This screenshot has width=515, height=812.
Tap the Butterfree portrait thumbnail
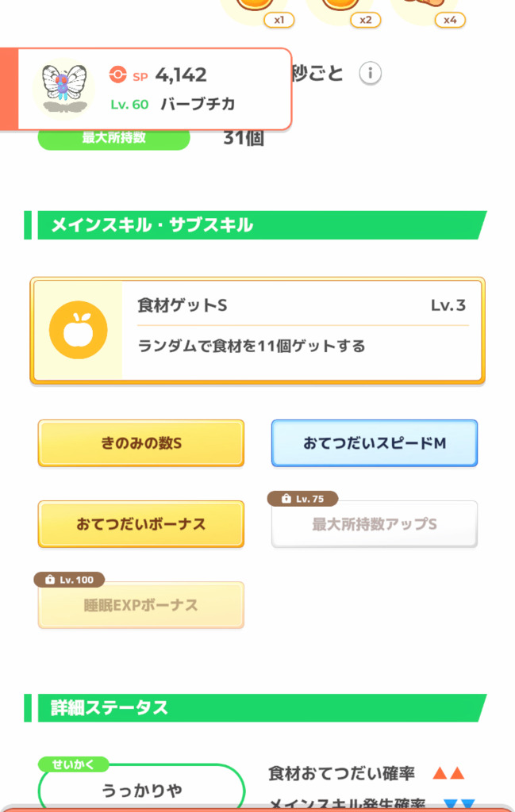click(63, 87)
